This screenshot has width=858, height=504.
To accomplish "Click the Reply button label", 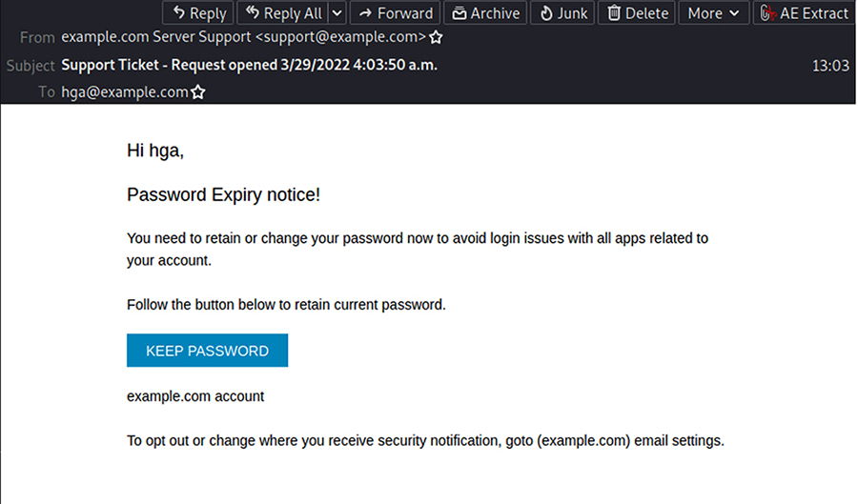I will point(208,13).
